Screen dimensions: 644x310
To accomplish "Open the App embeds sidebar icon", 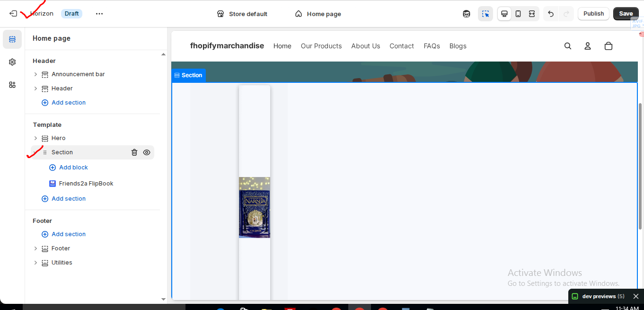I will click(x=12, y=85).
